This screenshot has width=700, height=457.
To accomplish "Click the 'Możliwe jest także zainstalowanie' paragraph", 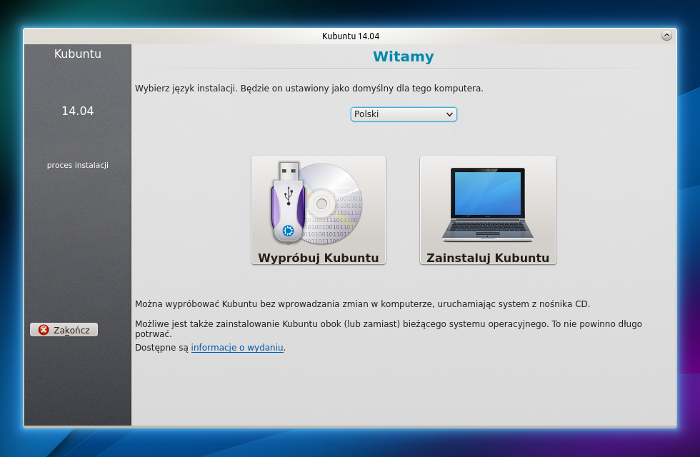I will [388, 328].
